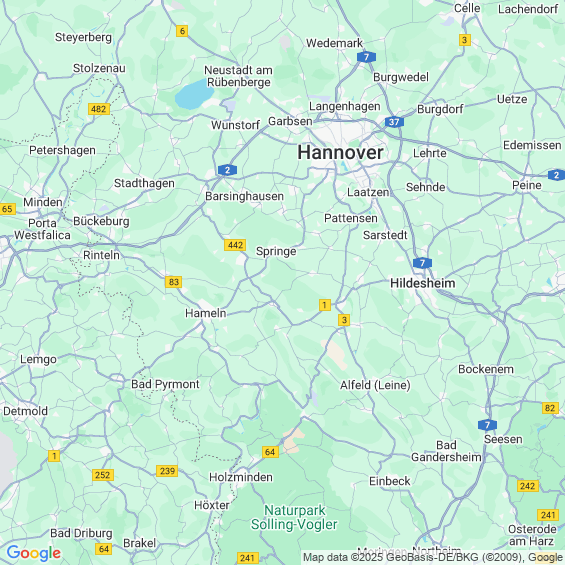Click the yellow 442 road marker
Image resolution: width=565 pixels, height=565 pixels.
pos(235,245)
